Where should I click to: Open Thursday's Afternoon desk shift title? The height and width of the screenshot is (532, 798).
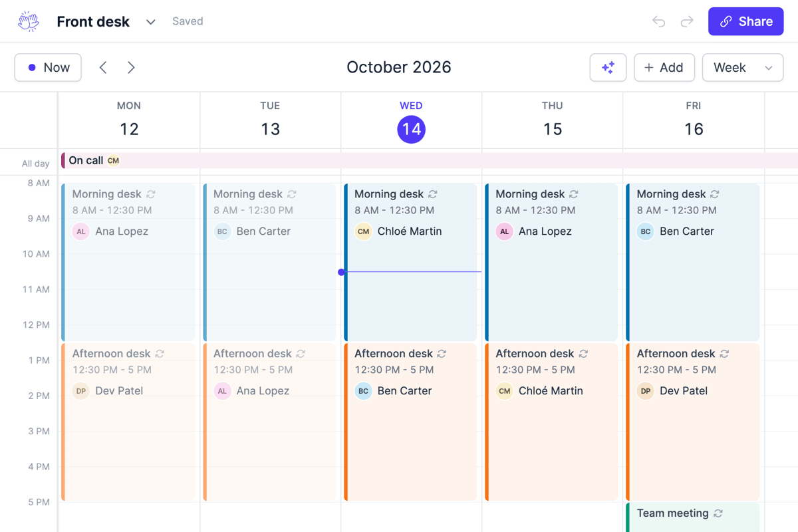[x=535, y=354]
